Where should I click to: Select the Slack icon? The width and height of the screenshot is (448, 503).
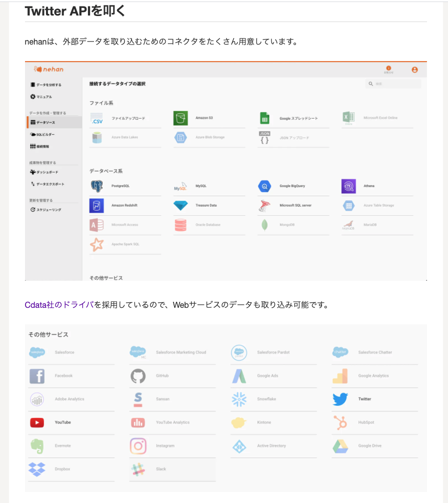click(138, 469)
